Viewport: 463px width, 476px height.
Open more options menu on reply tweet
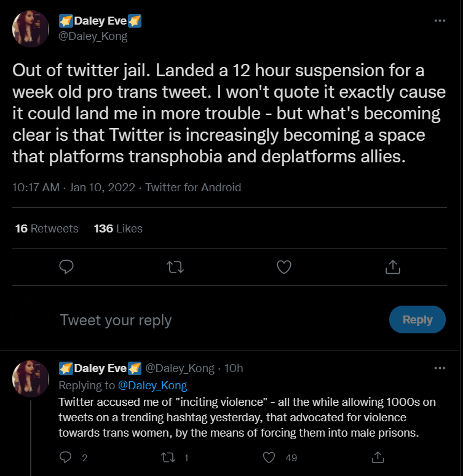coord(440,368)
